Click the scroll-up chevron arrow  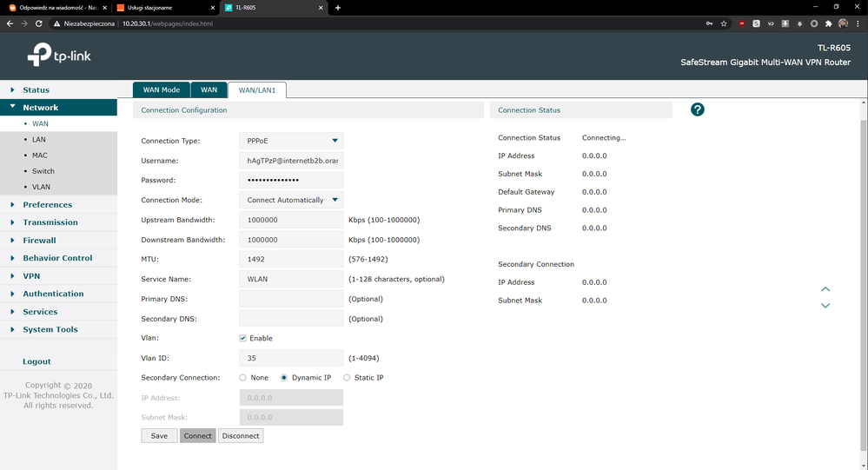(x=825, y=289)
